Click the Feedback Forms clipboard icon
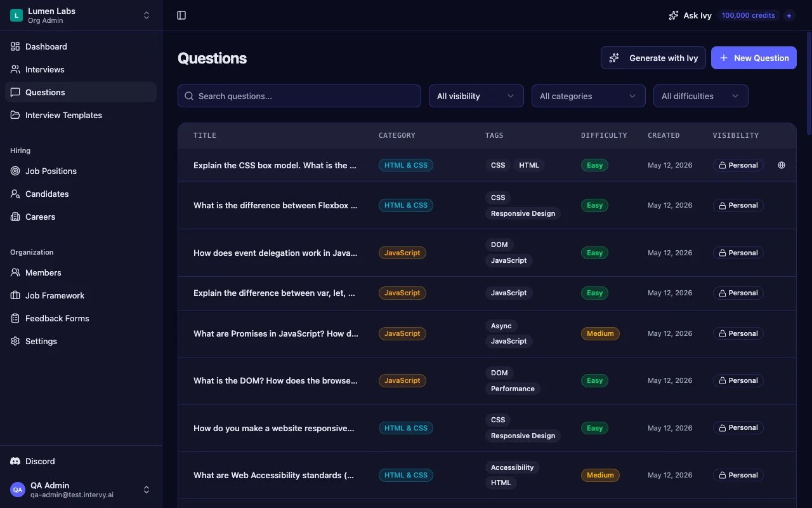Viewport: 812px width, 508px height. (x=15, y=318)
